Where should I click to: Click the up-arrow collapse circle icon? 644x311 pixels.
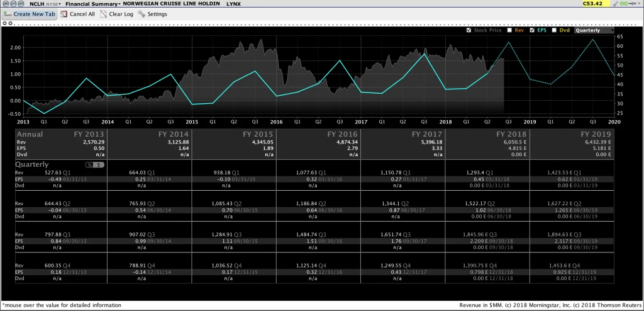point(4,23)
